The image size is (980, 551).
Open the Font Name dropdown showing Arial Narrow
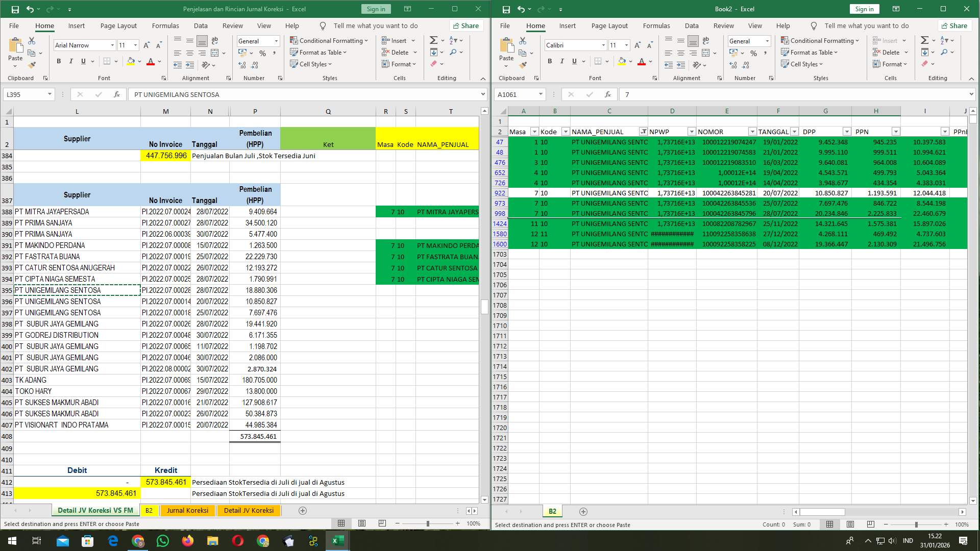tap(113, 45)
